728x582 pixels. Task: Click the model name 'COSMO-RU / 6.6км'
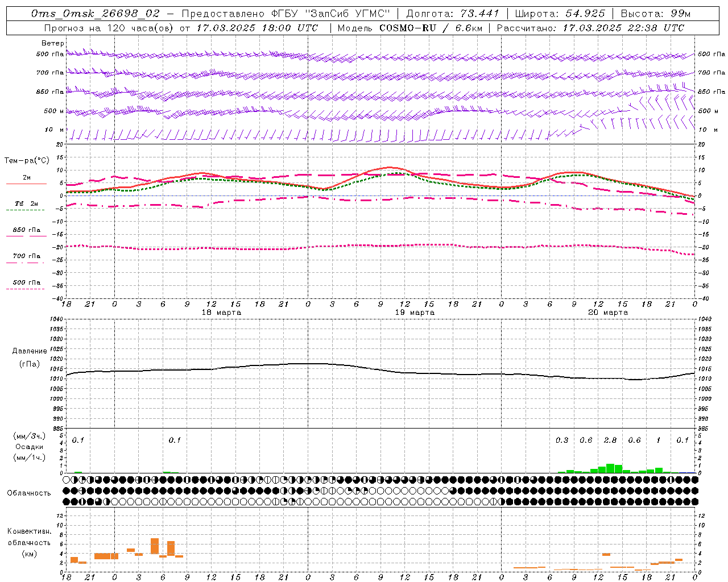tap(431, 28)
